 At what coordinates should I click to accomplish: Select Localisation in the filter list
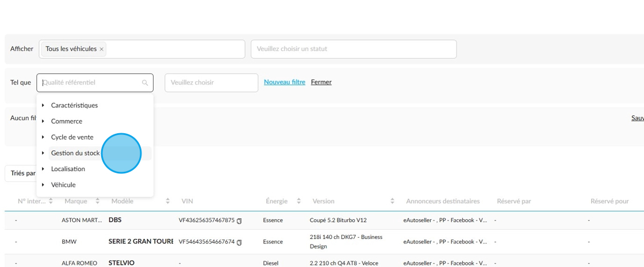click(68, 169)
